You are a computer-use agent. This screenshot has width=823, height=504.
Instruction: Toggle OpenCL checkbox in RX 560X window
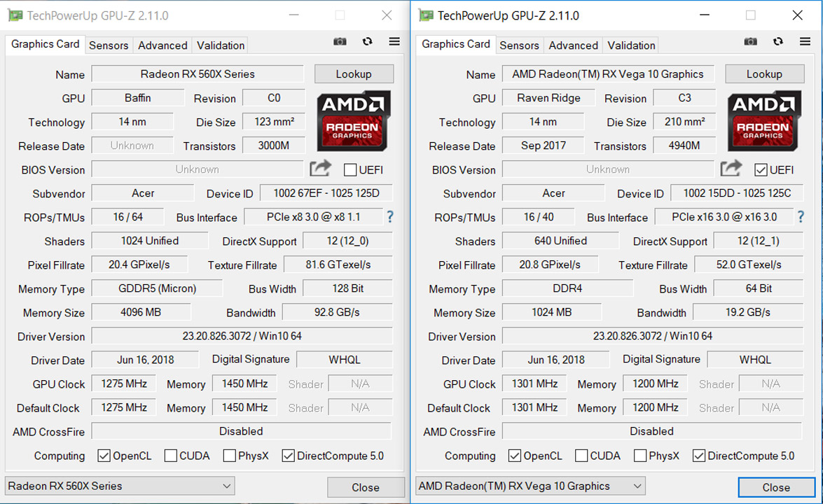pyautogui.click(x=104, y=456)
